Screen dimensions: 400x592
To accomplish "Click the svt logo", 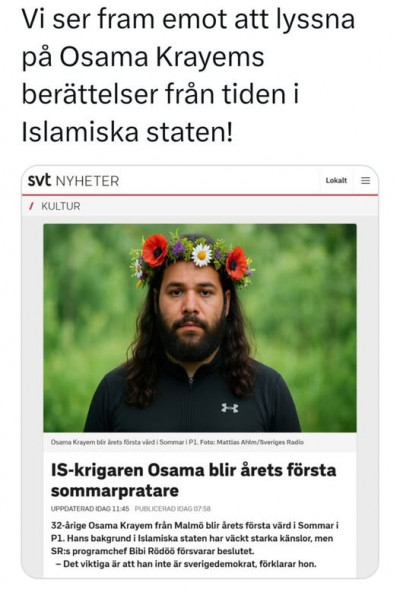I will 39,180.
